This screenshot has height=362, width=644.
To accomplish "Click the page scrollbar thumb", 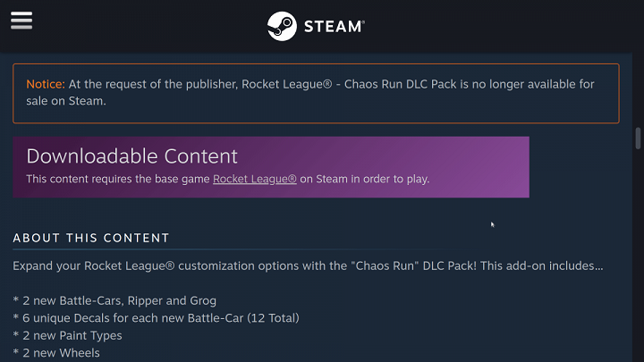I will coord(638,139).
